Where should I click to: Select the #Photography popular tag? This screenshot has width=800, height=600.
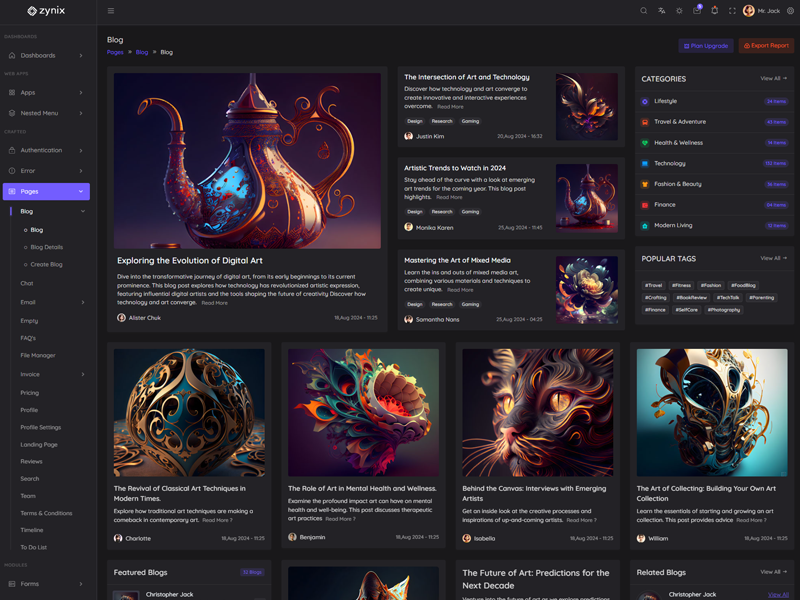click(724, 310)
